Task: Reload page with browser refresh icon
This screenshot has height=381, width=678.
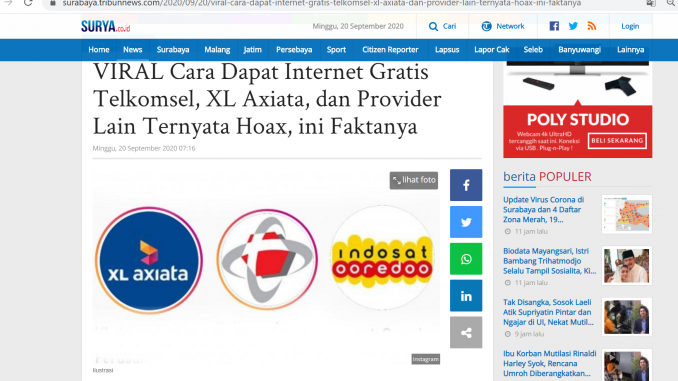Action: [28, 3]
